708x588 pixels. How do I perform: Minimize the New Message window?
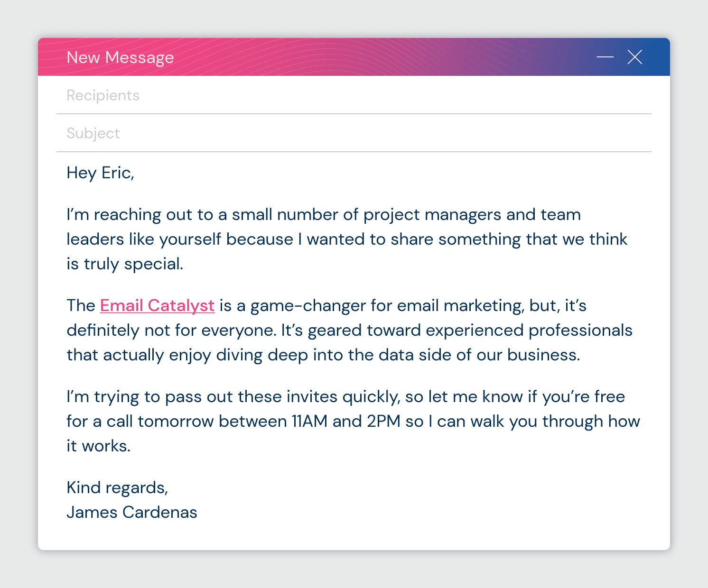point(605,57)
